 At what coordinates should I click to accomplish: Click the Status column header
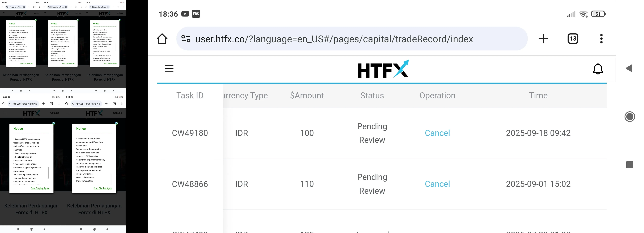pos(372,95)
